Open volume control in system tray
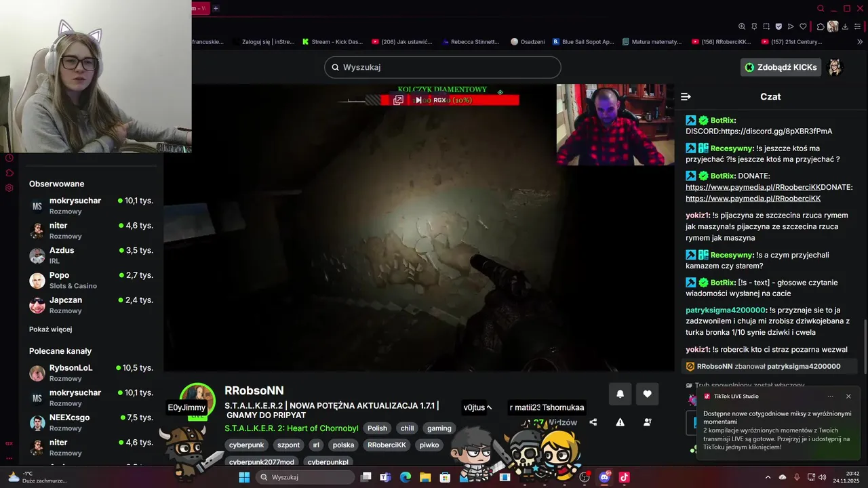The width and height of the screenshot is (868, 488). point(823,477)
